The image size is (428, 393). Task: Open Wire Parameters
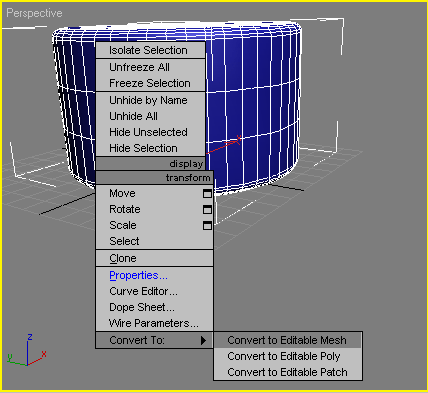(x=154, y=323)
